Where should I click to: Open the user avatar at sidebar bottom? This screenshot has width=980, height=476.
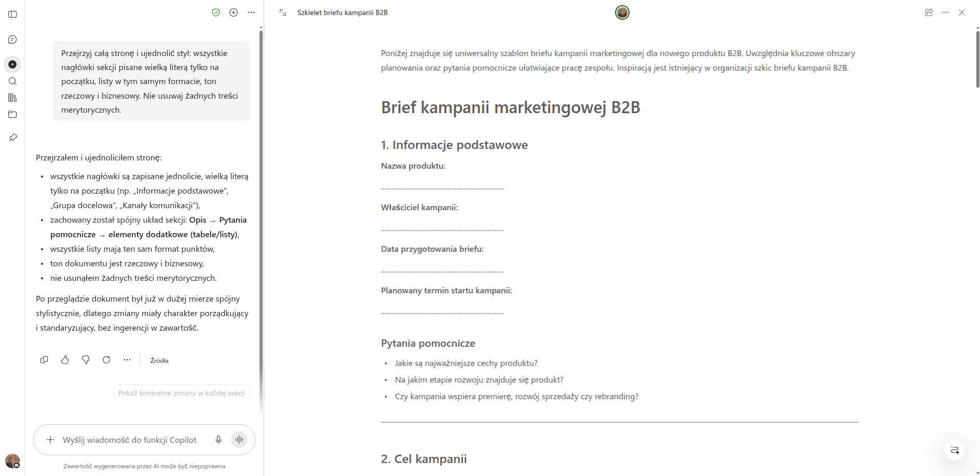click(12, 460)
